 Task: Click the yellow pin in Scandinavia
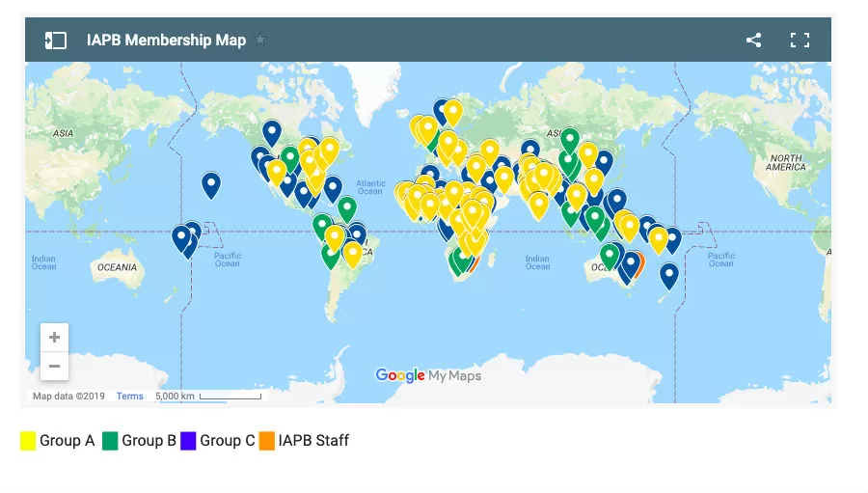click(x=453, y=113)
